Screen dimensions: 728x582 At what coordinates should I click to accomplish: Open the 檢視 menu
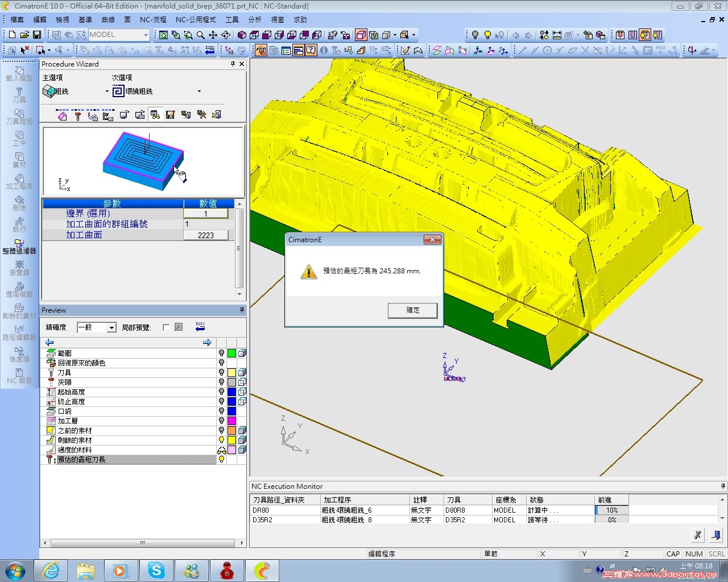tap(63, 20)
